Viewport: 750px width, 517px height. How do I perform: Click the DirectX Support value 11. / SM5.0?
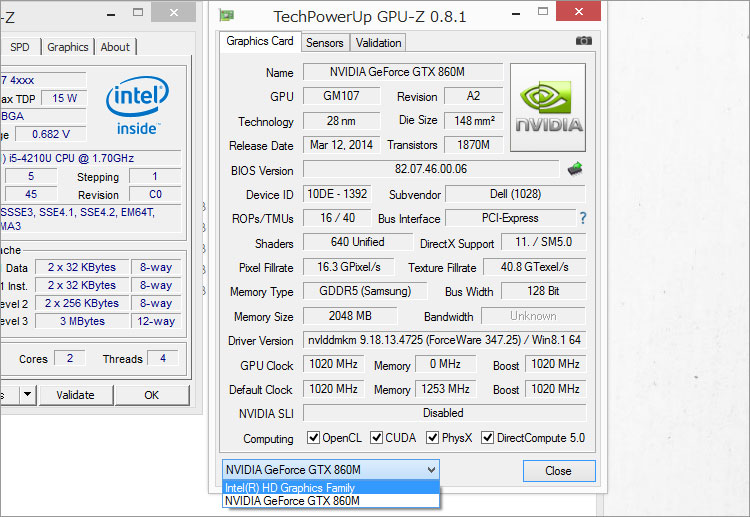pos(543,242)
